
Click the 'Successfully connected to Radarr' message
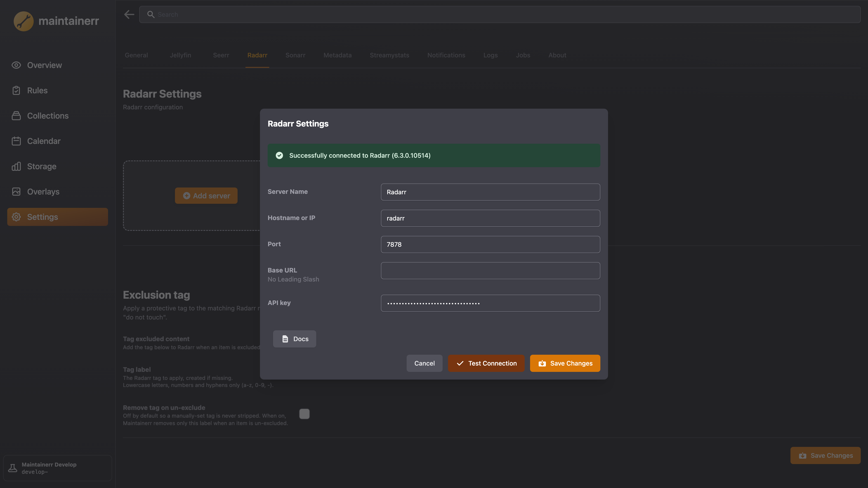coord(360,155)
